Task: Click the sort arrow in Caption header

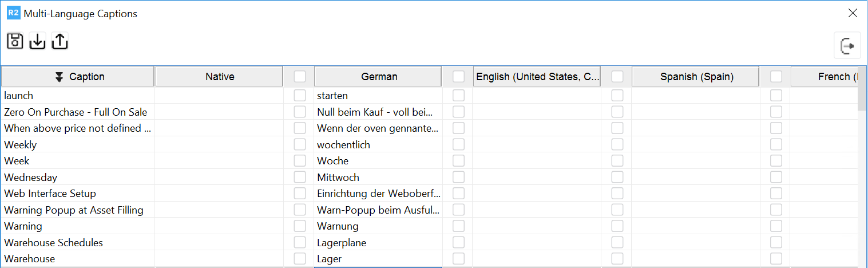Action: coord(59,77)
